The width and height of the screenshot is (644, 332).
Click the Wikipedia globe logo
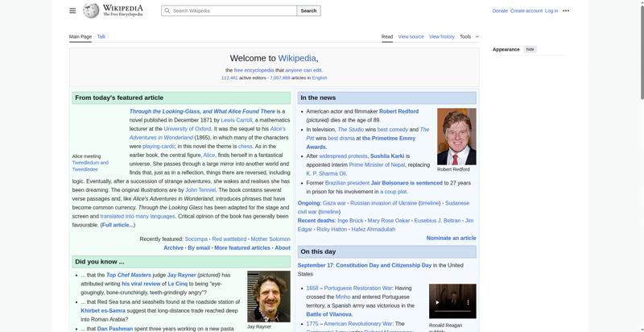(x=91, y=10)
